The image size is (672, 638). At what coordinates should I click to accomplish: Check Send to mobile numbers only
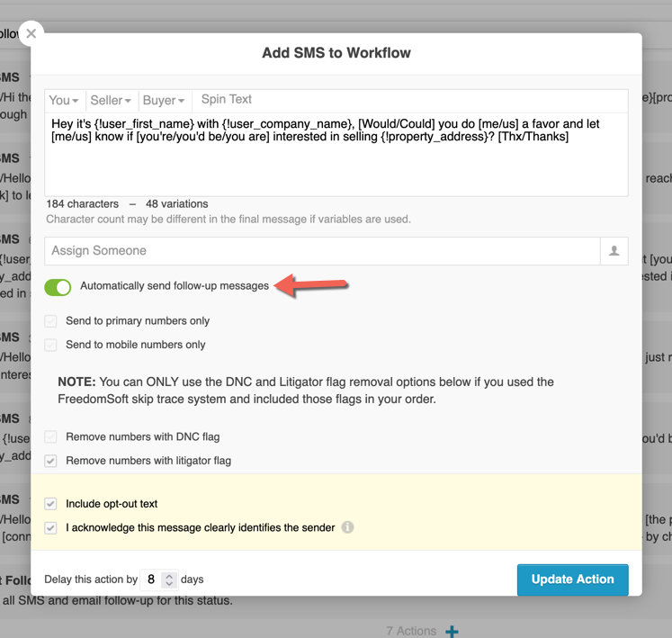(x=51, y=345)
